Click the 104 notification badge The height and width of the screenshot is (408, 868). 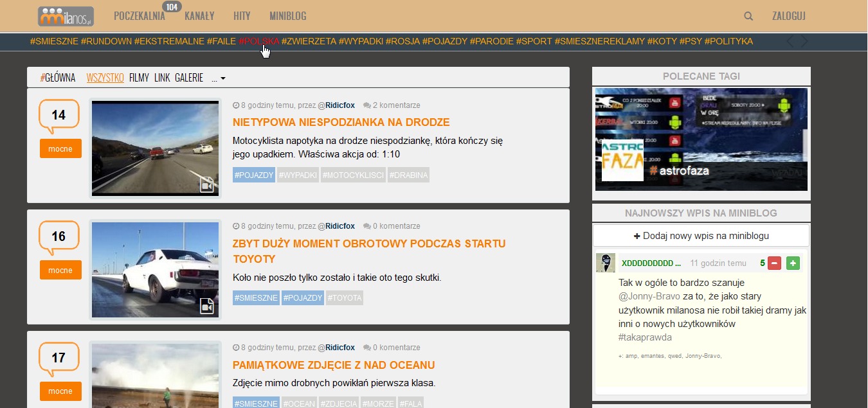[x=171, y=7]
